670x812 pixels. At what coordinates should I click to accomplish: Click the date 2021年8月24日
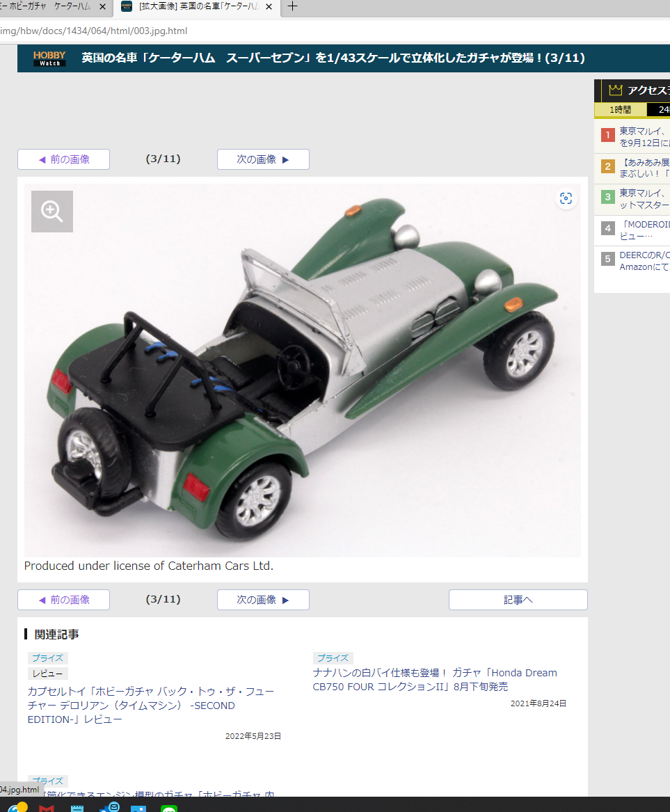pyautogui.click(x=539, y=703)
